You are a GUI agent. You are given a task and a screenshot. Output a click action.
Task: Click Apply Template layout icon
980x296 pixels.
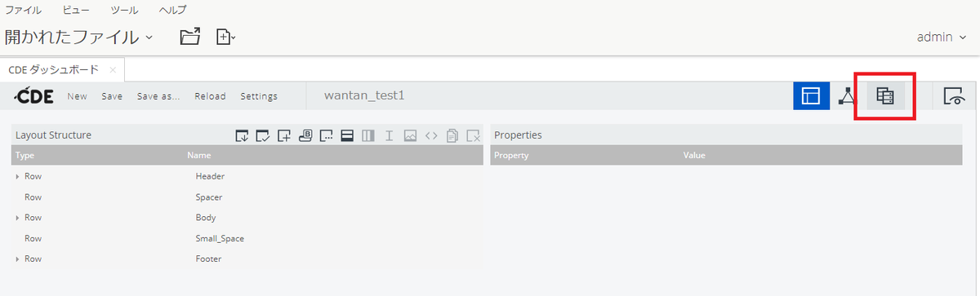[262, 135]
